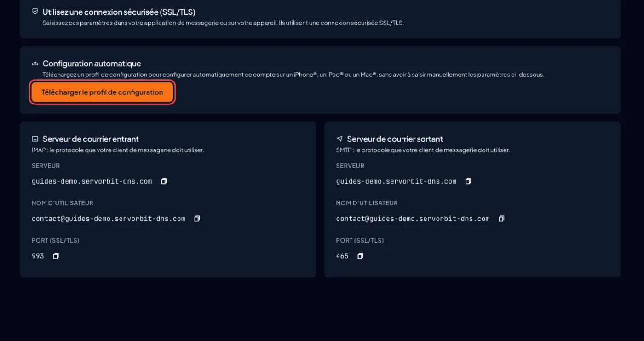This screenshot has height=341, width=644.
Task: Select outgoing username contact@guides-demo.servorbit-dns.com
Action: (x=413, y=219)
